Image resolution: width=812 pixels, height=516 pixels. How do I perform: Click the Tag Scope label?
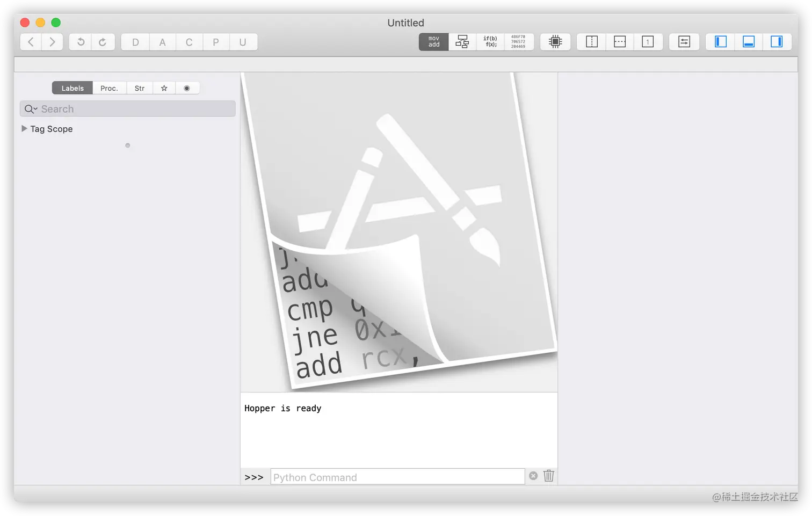click(52, 129)
